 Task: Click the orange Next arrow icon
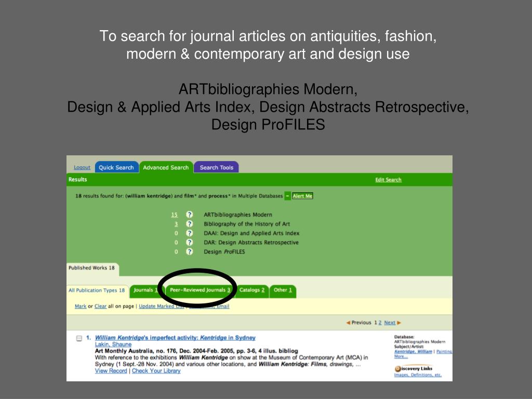pyautogui.click(x=399, y=323)
